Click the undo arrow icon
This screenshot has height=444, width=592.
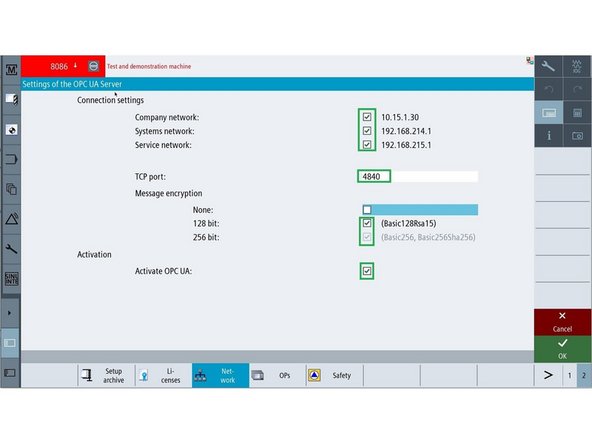(548, 89)
